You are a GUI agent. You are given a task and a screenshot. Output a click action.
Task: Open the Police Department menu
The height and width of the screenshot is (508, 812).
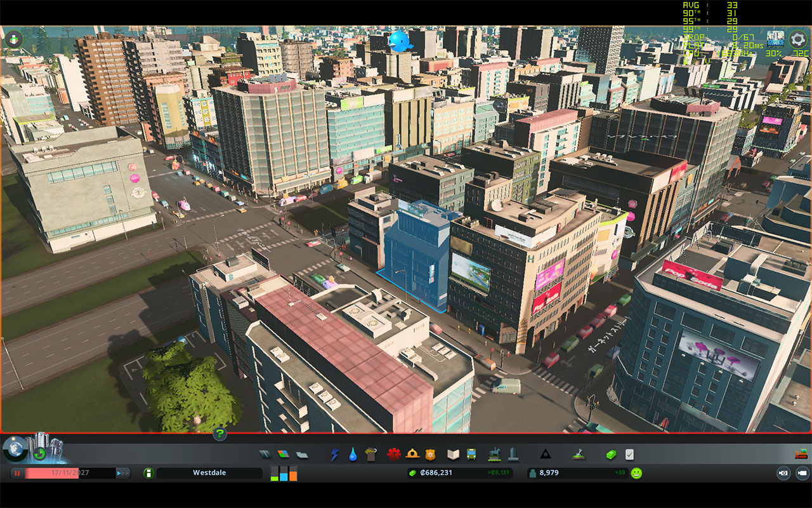[431, 454]
